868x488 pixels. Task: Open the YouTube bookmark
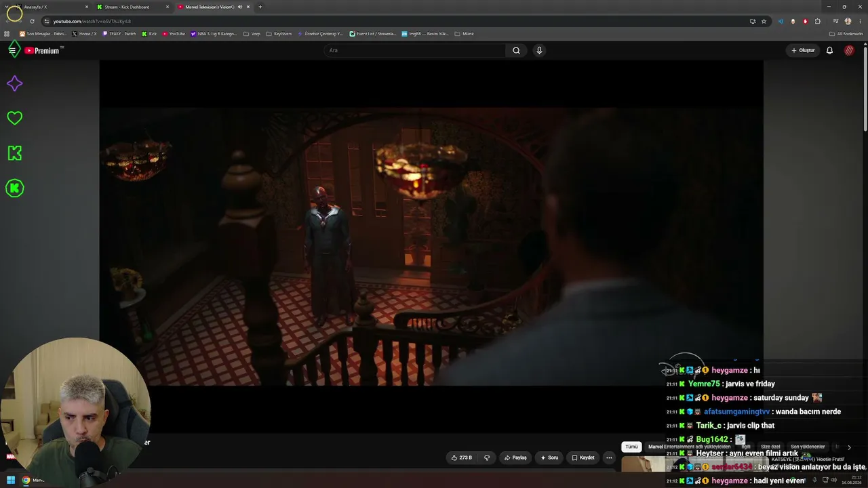tap(174, 34)
